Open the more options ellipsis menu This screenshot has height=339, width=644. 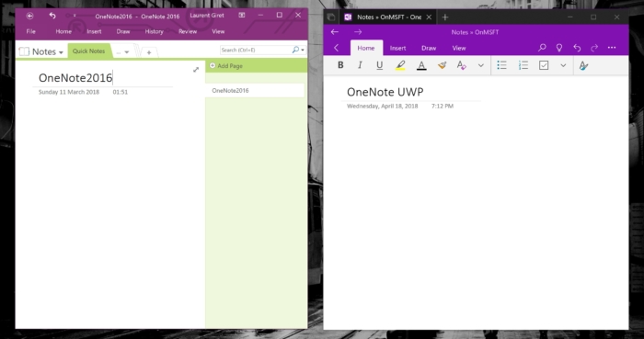[612, 48]
